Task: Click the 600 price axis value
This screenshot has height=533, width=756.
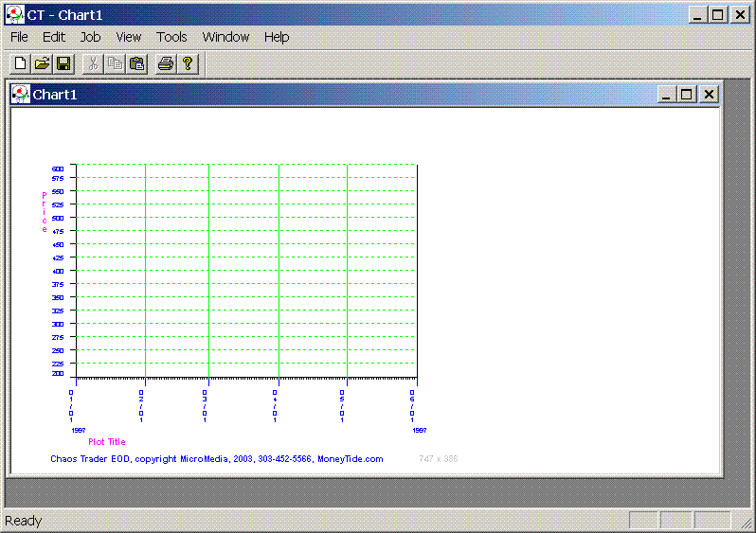Action: tap(58, 169)
